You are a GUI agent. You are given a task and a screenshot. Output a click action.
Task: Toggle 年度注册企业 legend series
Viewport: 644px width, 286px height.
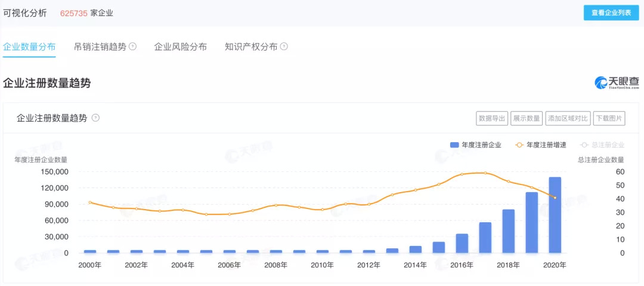[476, 144]
